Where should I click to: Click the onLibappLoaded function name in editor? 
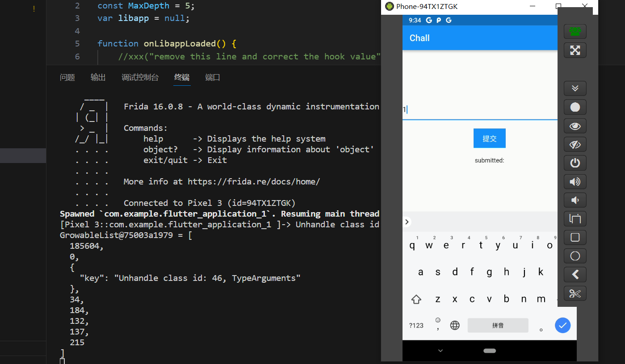coord(180,44)
